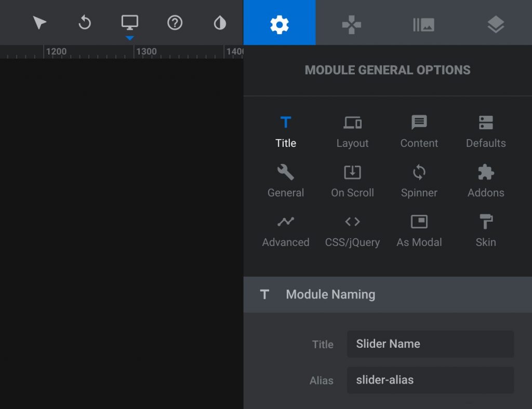Open the Content settings section

(419, 131)
